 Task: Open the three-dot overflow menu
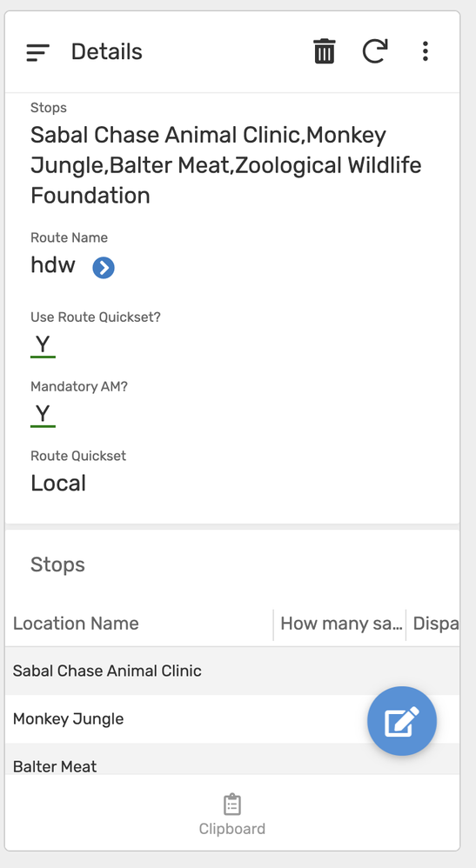tap(425, 51)
